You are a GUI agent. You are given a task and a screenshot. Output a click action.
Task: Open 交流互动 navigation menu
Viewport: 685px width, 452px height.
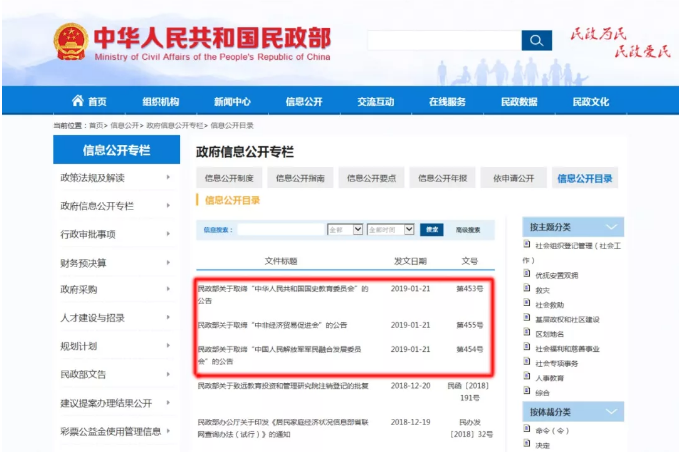click(x=376, y=102)
